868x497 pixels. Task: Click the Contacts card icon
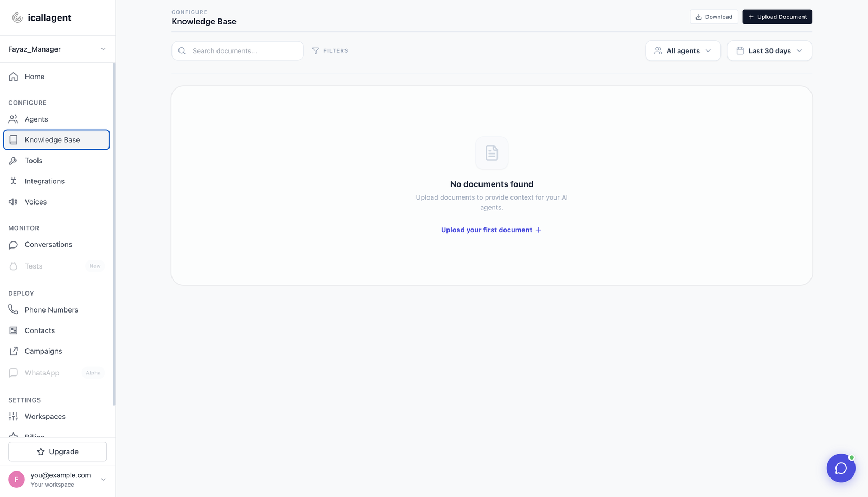(x=14, y=330)
